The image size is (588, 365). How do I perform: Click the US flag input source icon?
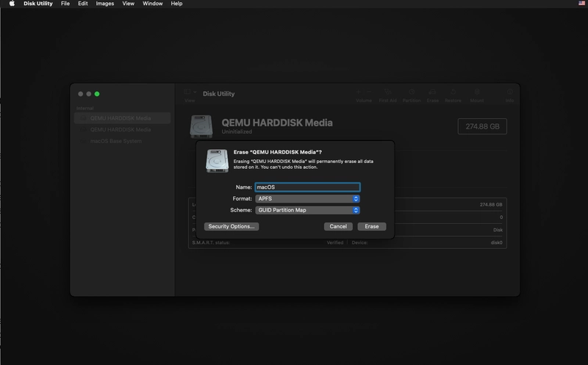point(581,4)
